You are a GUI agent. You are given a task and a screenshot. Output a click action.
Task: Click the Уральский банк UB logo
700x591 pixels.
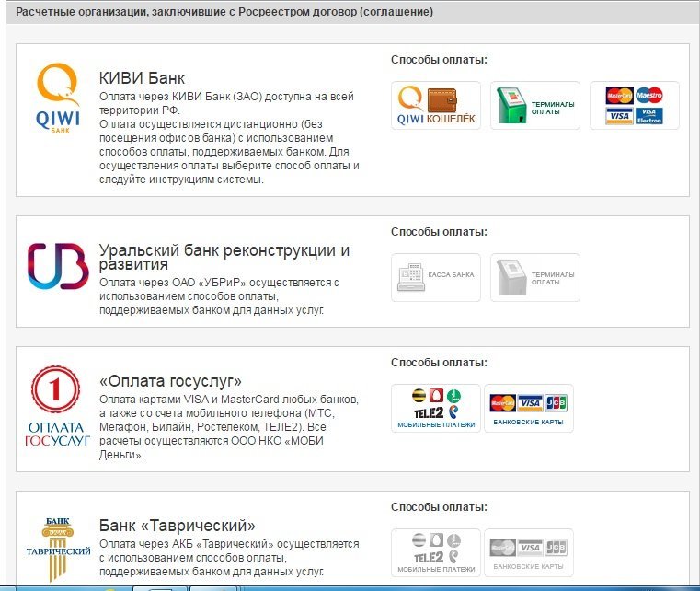(x=58, y=266)
